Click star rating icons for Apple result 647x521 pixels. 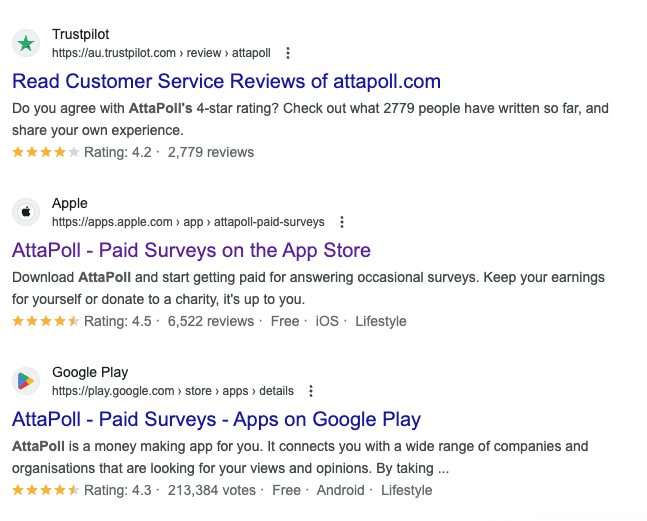(x=46, y=321)
